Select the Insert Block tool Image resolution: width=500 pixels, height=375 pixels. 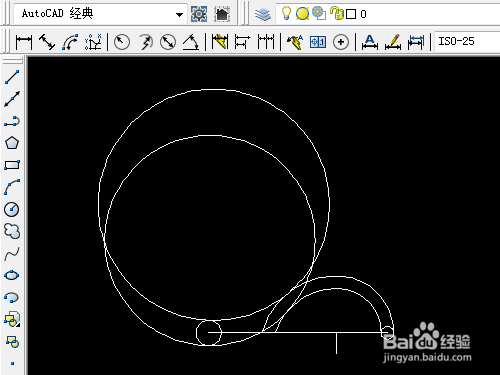pos(12,319)
